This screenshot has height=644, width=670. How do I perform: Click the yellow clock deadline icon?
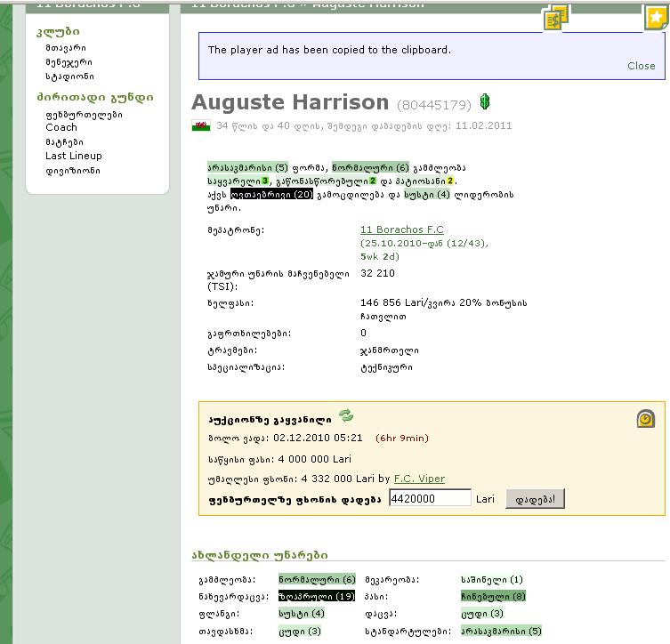(646, 419)
